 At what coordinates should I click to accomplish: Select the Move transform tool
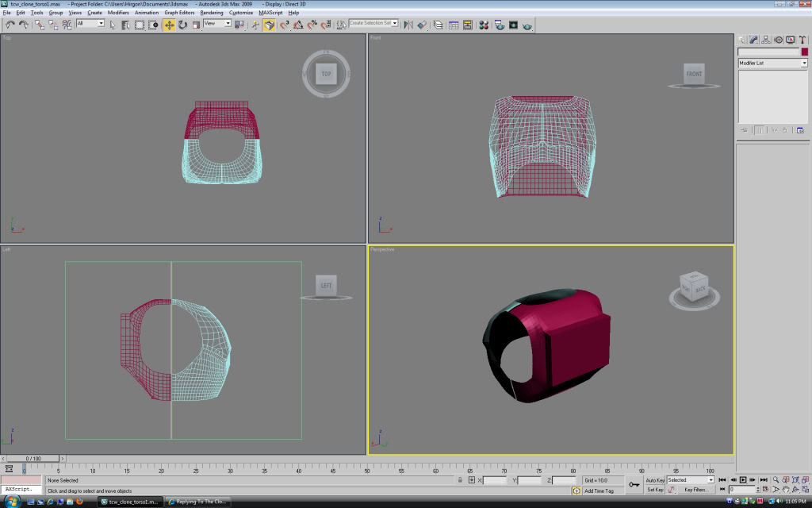point(169,25)
